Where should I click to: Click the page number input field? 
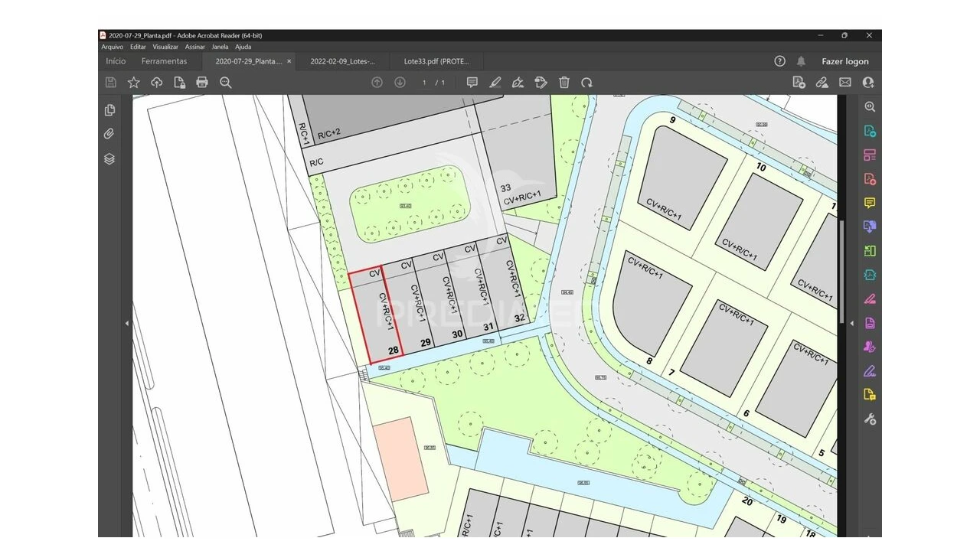pos(424,83)
